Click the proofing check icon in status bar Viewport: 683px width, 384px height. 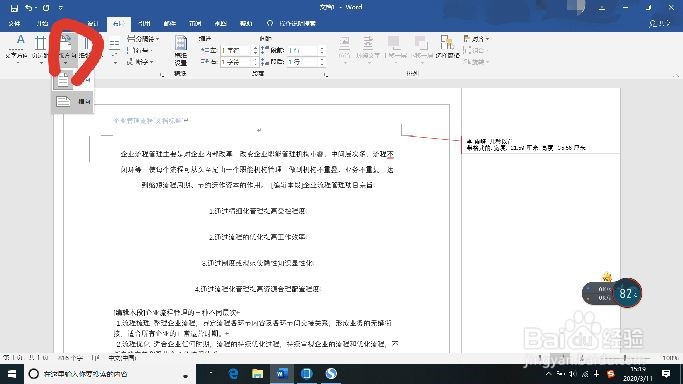(95, 358)
